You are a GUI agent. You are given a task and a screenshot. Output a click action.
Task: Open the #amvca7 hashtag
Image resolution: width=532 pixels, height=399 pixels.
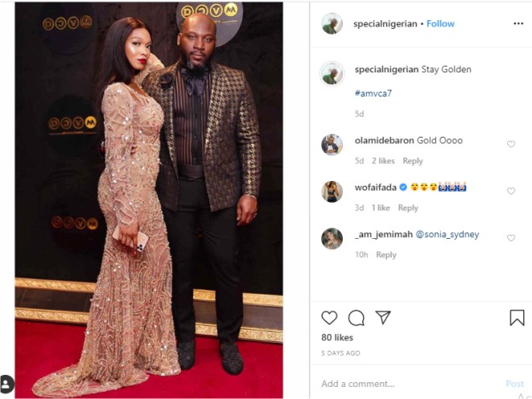[373, 93]
